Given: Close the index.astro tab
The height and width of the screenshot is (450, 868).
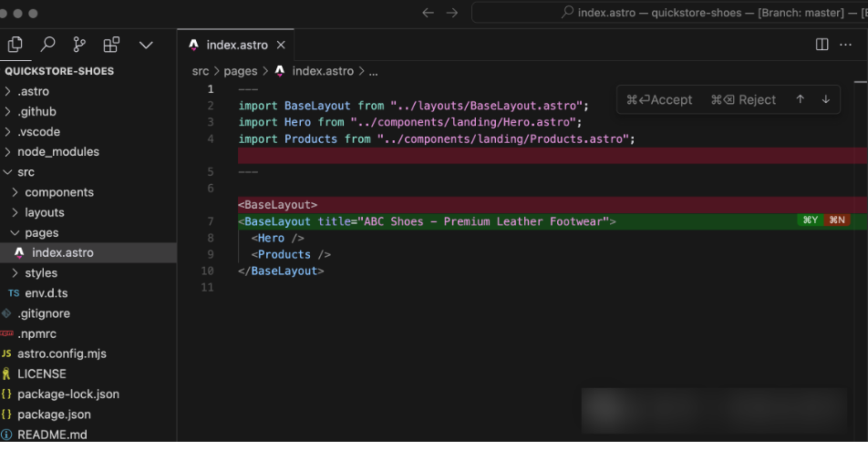Looking at the screenshot, I should 281,45.
